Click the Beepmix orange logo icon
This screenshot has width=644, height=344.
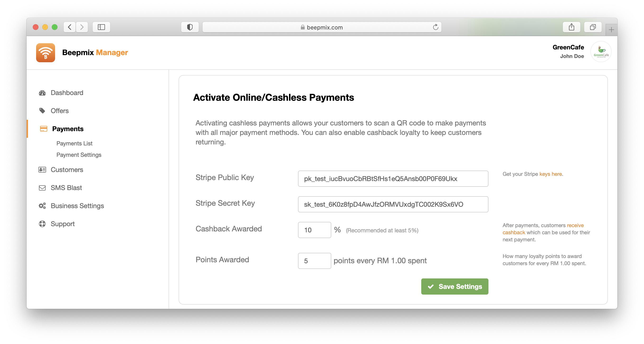click(46, 53)
